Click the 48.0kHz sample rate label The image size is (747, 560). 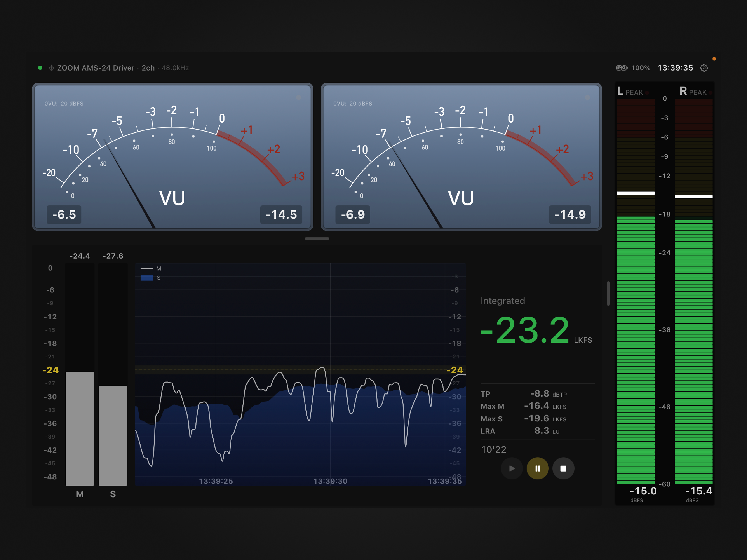click(x=175, y=68)
